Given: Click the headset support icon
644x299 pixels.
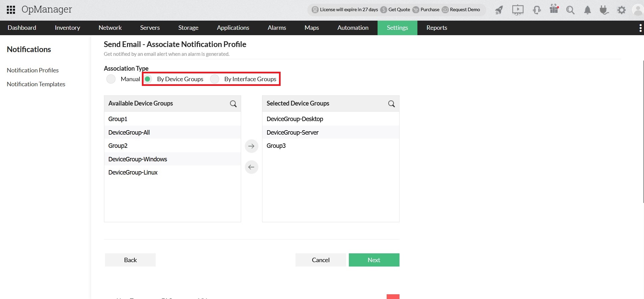Looking at the screenshot, I should [537, 10].
